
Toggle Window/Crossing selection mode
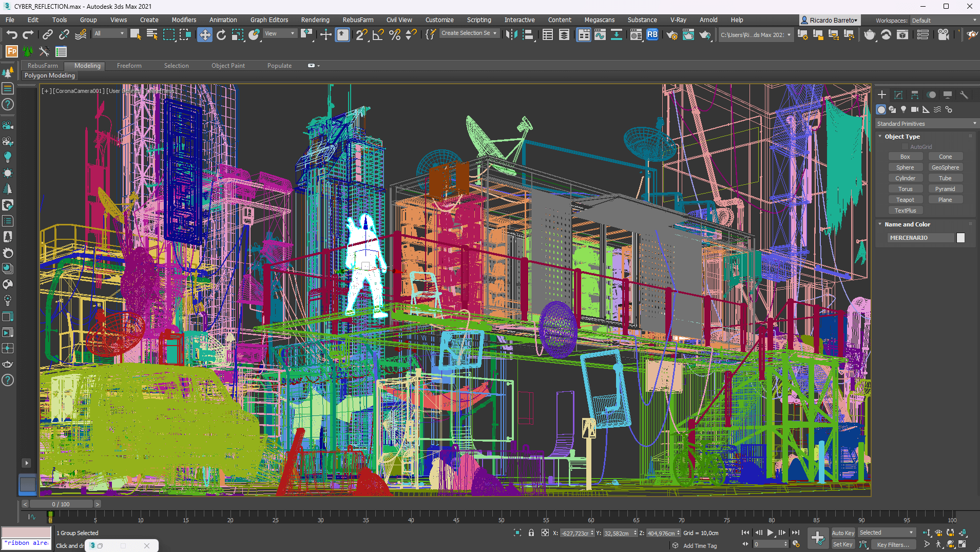click(x=185, y=34)
